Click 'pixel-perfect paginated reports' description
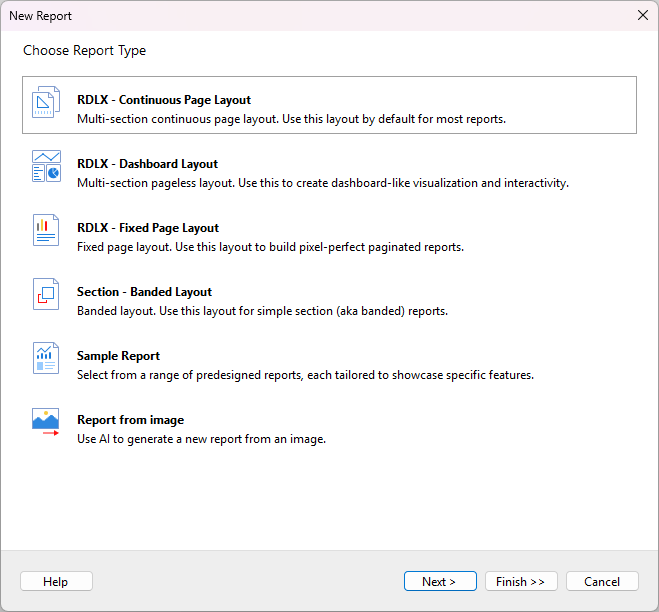 (270, 247)
